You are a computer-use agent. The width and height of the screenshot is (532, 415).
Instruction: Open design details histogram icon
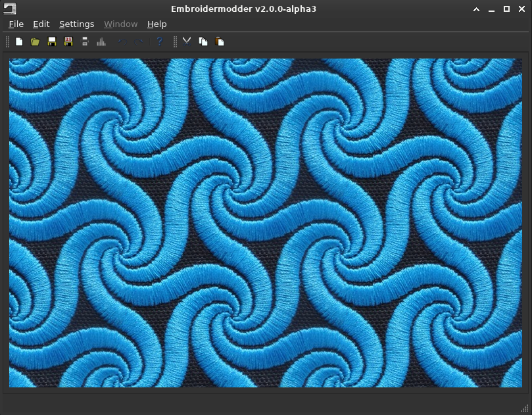[101, 41]
